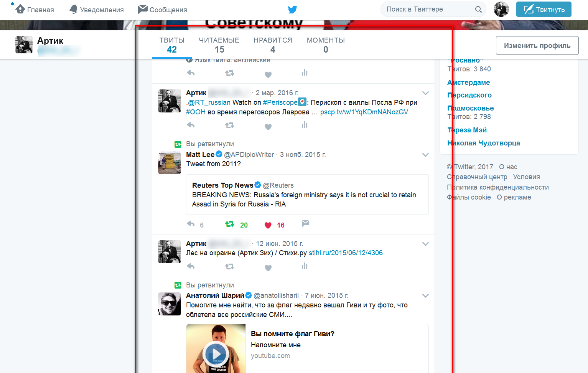Reply to the 12 июн. 2015 tweet

pyautogui.click(x=191, y=266)
